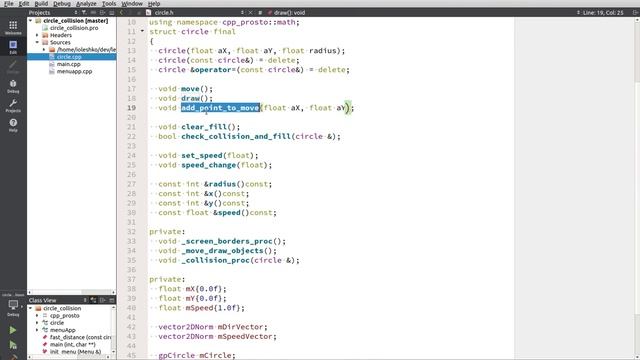Split the Projects side panel
This screenshot has height=360, width=640.
(103, 13)
